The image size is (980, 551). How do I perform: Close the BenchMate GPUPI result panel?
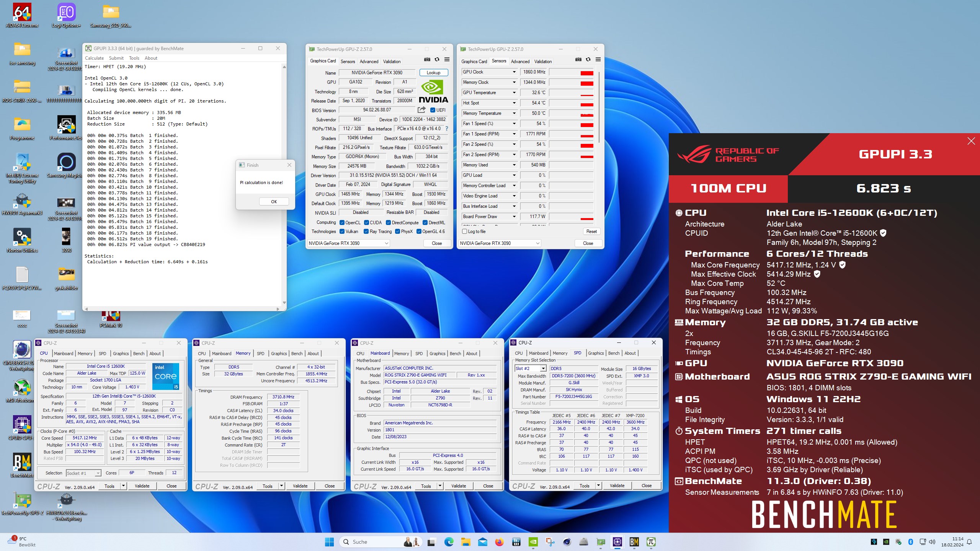(971, 141)
